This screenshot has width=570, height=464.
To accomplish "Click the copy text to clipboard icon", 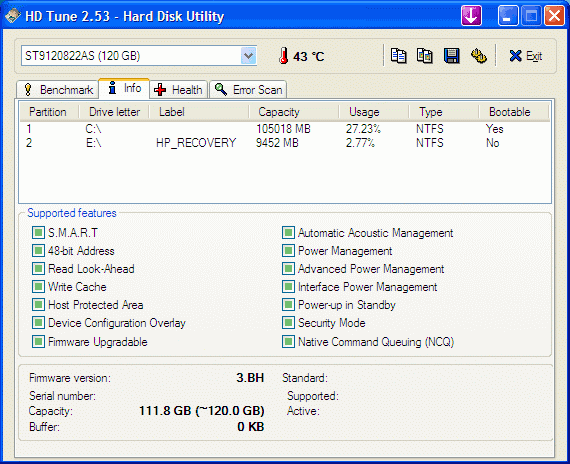I will pyautogui.click(x=398, y=56).
